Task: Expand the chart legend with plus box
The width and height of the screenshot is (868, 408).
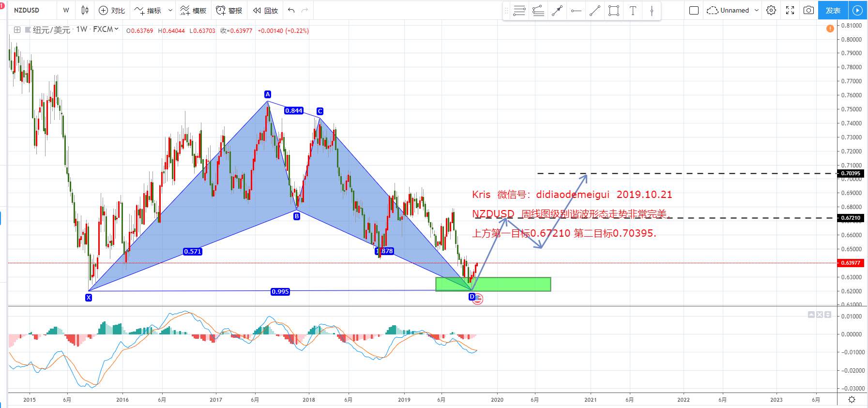Action: tap(17, 30)
